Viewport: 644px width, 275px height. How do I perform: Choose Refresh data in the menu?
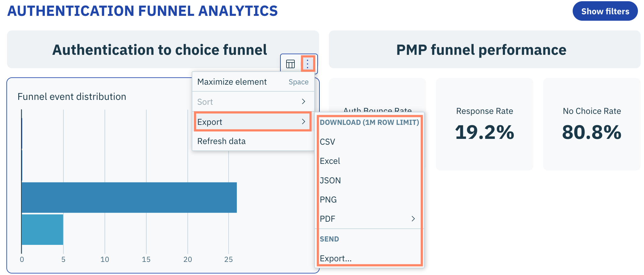coord(222,141)
